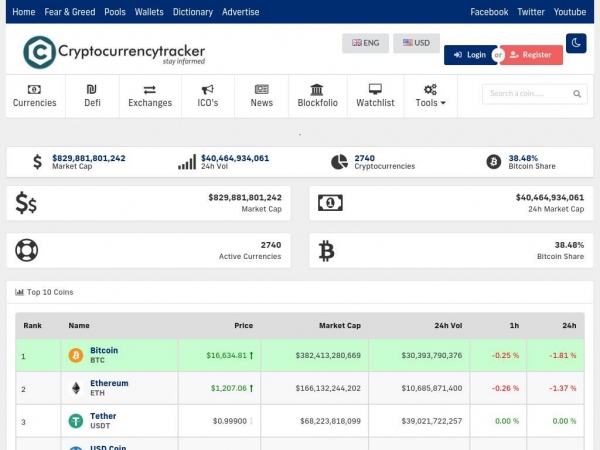Click the Tools gears icon
The height and width of the screenshot is (450, 600).
[x=430, y=90]
